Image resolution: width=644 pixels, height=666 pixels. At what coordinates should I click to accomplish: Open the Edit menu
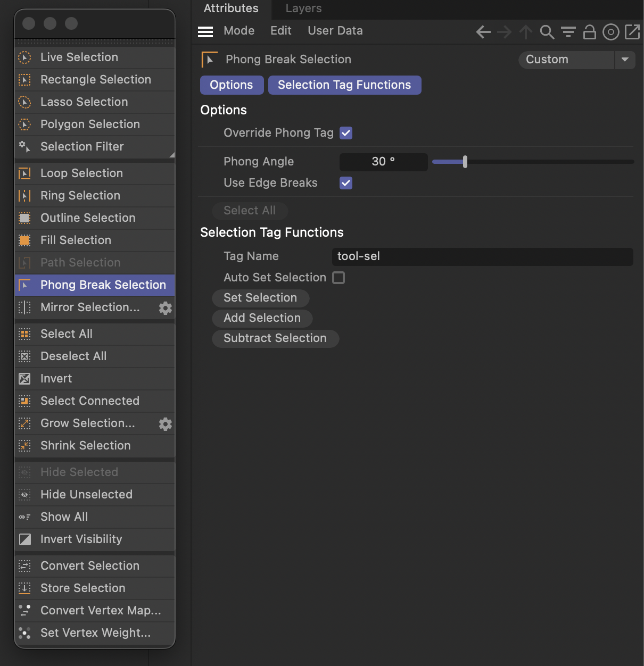pyautogui.click(x=281, y=31)
